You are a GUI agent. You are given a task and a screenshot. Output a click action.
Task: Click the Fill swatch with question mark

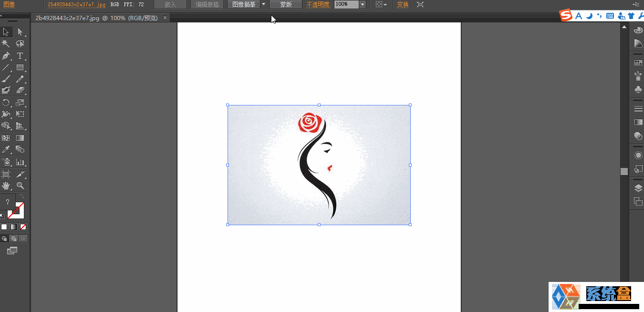tap(8, 202)
